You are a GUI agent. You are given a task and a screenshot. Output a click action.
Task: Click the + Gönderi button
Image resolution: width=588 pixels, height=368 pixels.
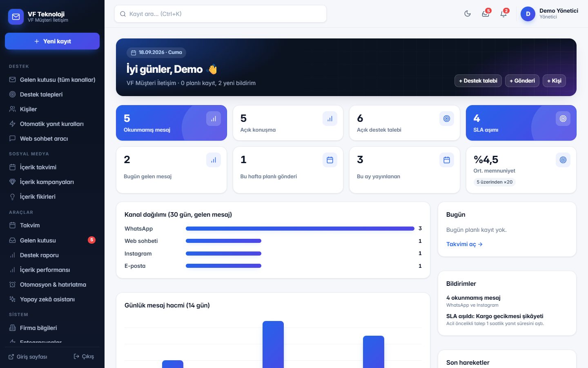coord(522,81)
